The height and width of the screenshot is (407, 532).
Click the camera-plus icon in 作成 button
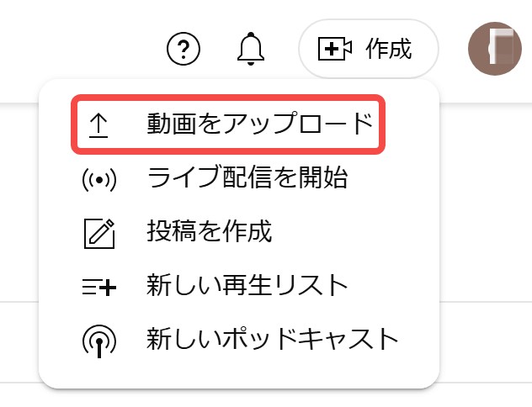click(x=334, y=50)
